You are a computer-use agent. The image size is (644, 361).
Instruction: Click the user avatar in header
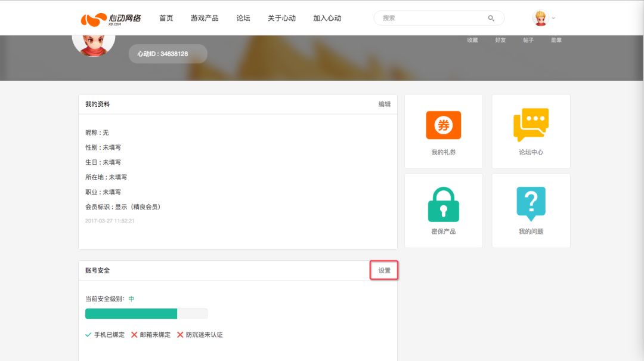point(540,18)
